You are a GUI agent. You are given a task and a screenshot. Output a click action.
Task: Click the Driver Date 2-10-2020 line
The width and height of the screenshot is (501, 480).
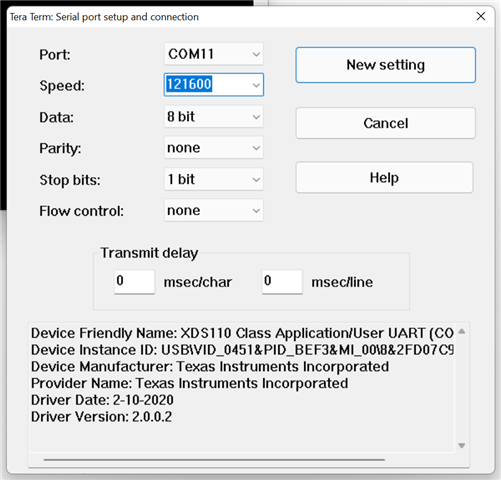pyautogui.click(x=102, y=400)
